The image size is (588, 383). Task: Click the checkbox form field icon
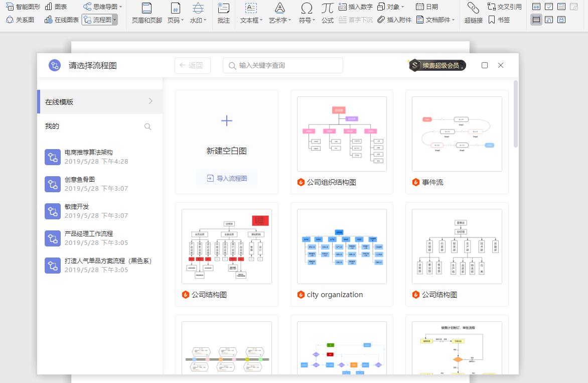549,7
